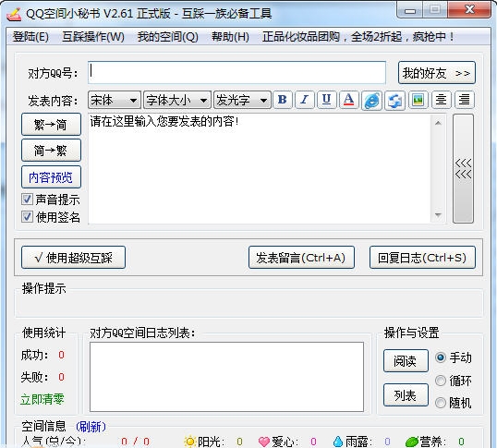Click the 内容预览 button

click(x=51, y=176)
